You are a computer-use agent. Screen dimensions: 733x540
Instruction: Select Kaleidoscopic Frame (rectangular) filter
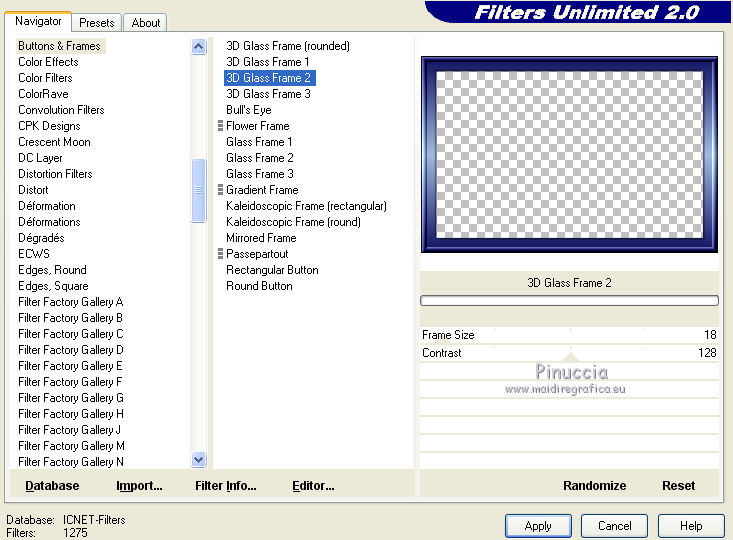pos(306,206)
